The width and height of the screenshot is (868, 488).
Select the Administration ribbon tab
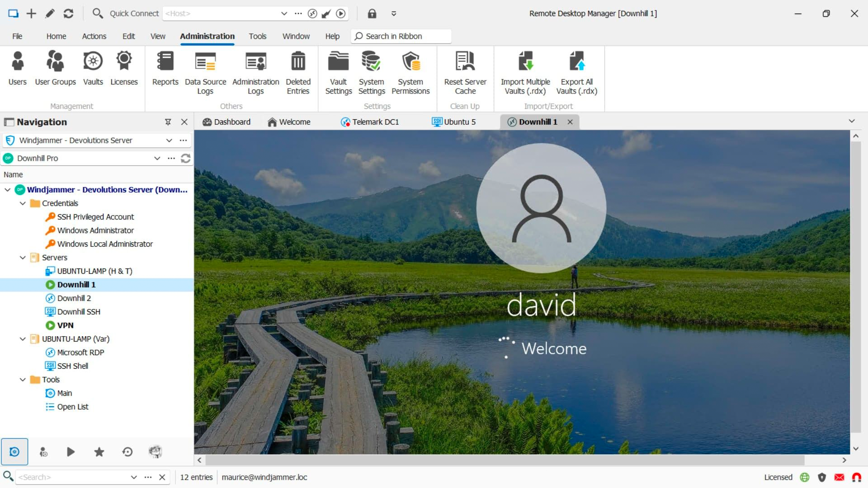tap(207, 36)
